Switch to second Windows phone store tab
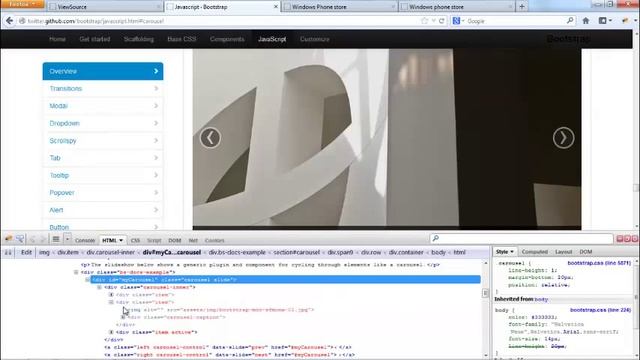The height and width of the screenshot is (360, 640). (456, 7)
